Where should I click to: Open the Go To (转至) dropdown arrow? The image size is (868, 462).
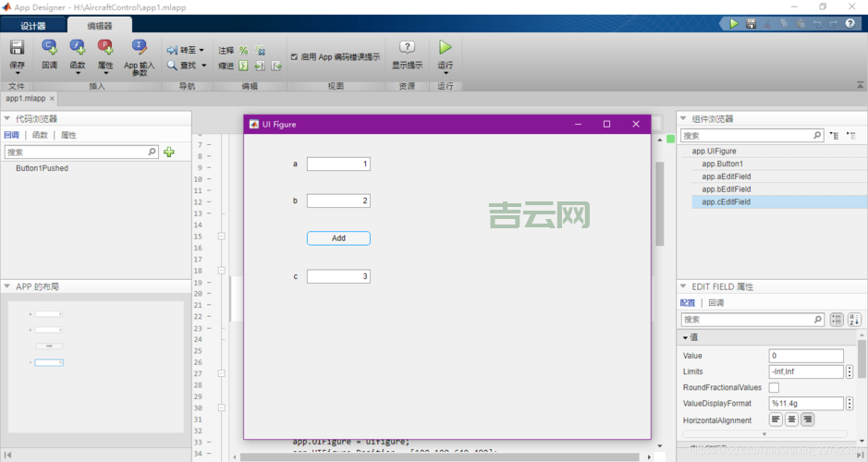tap(202, 50)
